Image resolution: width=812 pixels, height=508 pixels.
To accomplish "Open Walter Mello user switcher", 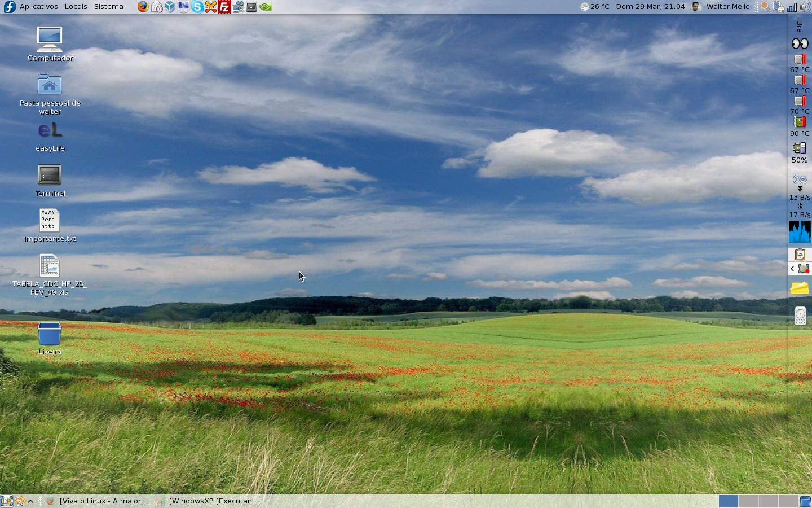I will [721, 7].
